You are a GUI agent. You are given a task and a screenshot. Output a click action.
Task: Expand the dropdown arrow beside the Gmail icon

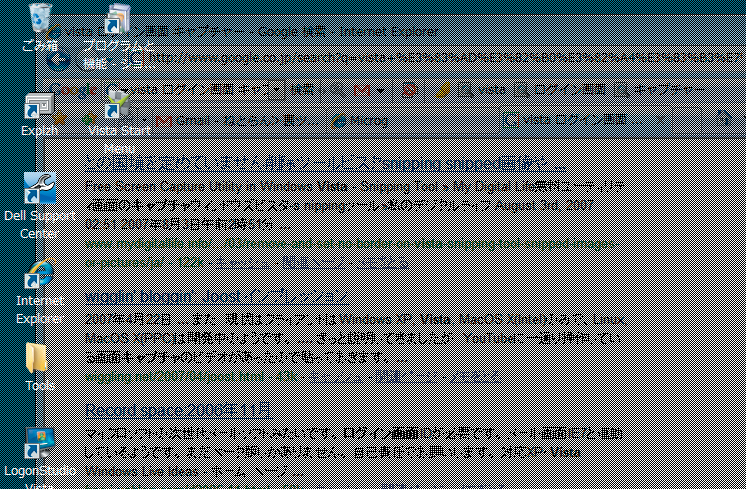[x=380, y=90]
